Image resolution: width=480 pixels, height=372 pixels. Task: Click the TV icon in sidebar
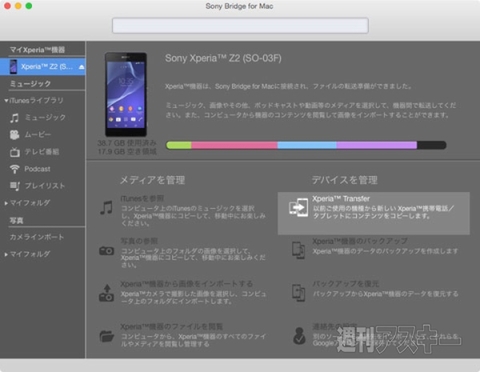[x=15, y=152]
